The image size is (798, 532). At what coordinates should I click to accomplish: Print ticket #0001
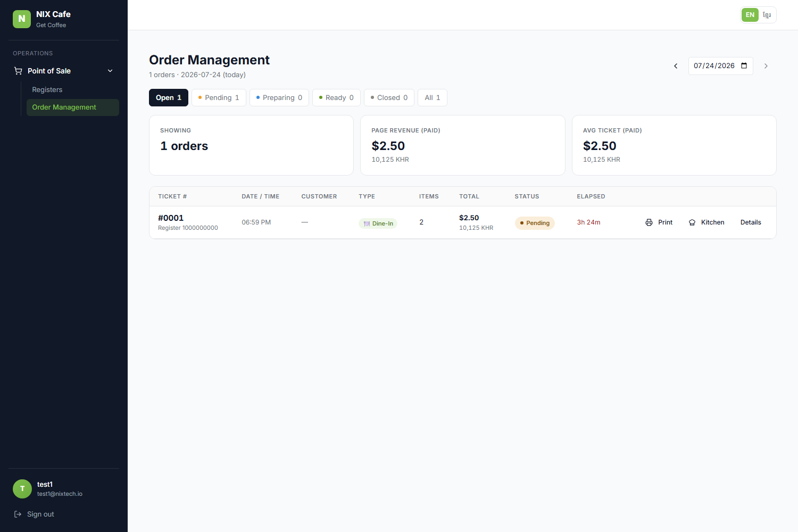tap(659, 222)
